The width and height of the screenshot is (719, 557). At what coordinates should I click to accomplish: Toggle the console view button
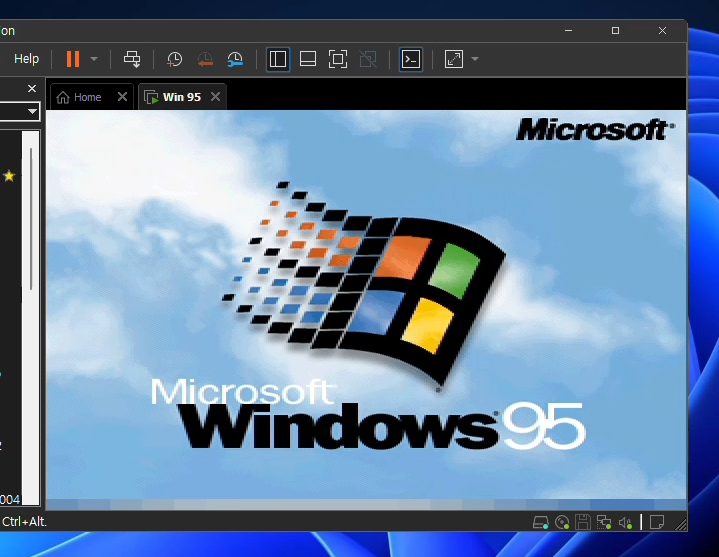click(411, 59)
